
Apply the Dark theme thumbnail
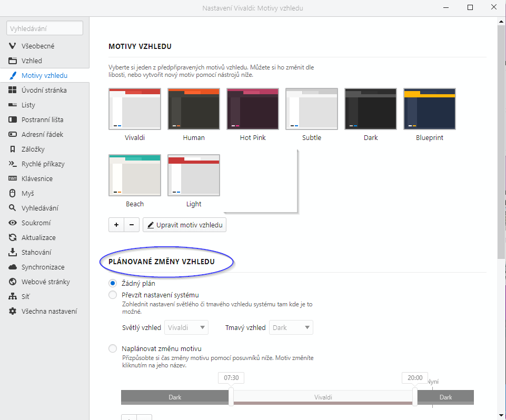coord(371,109)
